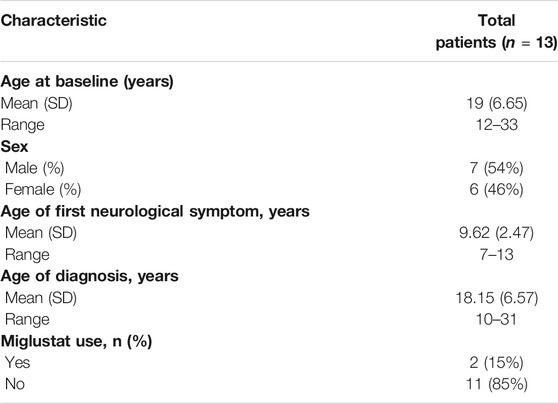
Task: Click the value 7 (54%)
Action: tap(496, 168)
